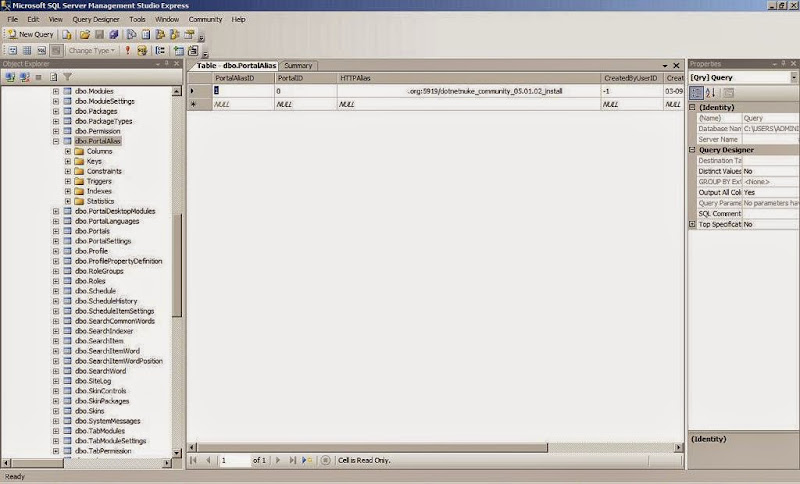Click the Add Table icon

pyautogui.click(x=179, y=50)
